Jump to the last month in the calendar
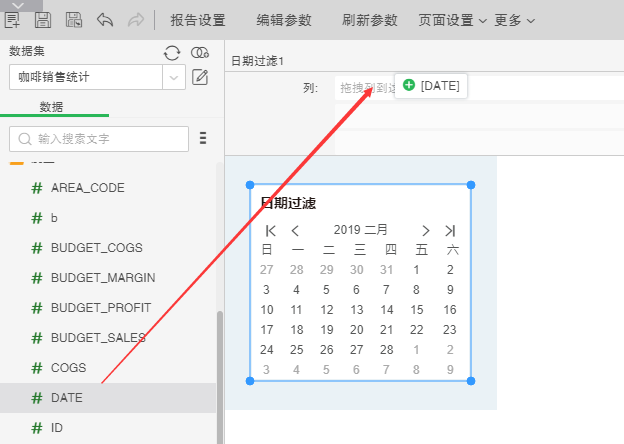624x444 pixels. pos(450,230)
